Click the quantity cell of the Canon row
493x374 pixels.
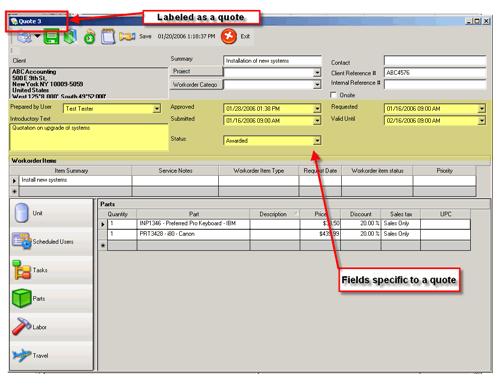pyautogui.click(x=122, y=234)
